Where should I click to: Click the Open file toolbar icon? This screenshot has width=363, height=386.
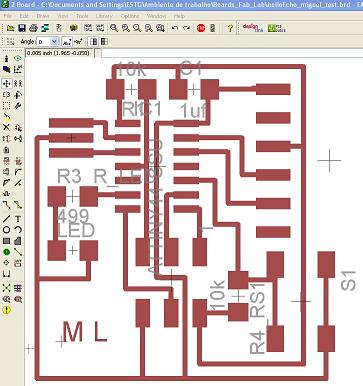pyautogui.click(x=10, y=28)
